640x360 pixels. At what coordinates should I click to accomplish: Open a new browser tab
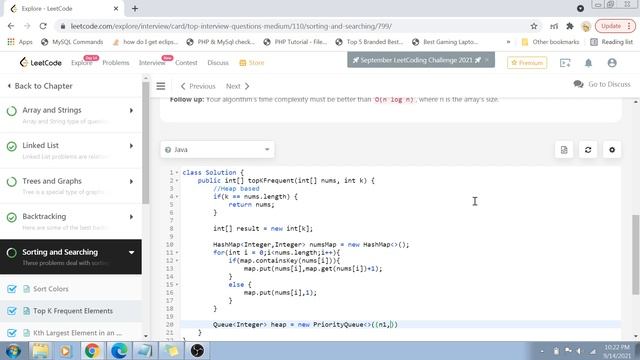point(135,8)
